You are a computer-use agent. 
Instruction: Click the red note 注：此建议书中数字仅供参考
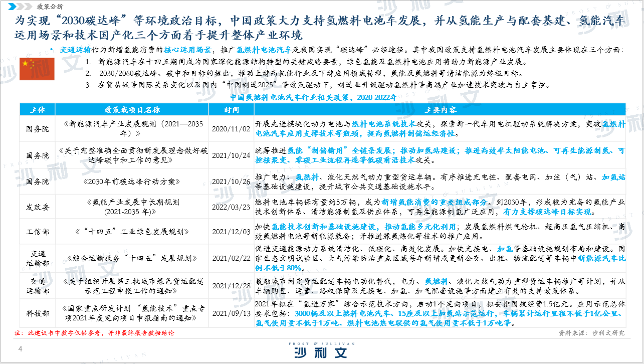[94, 333]
